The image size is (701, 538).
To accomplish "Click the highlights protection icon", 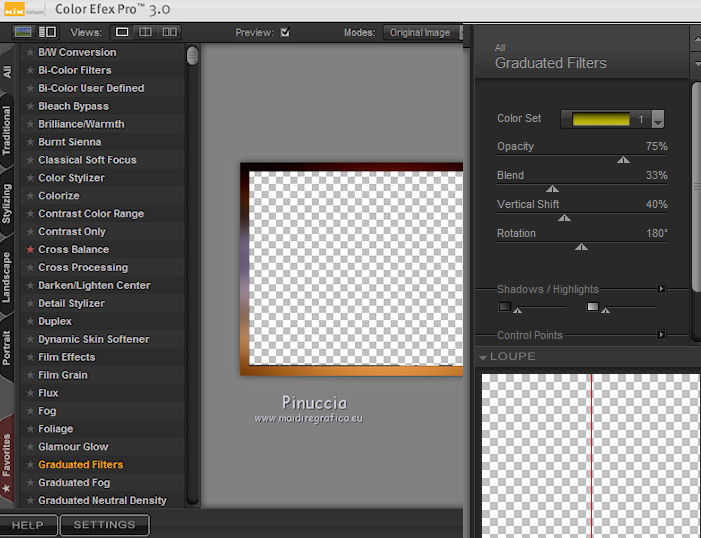I will [593, 307].
